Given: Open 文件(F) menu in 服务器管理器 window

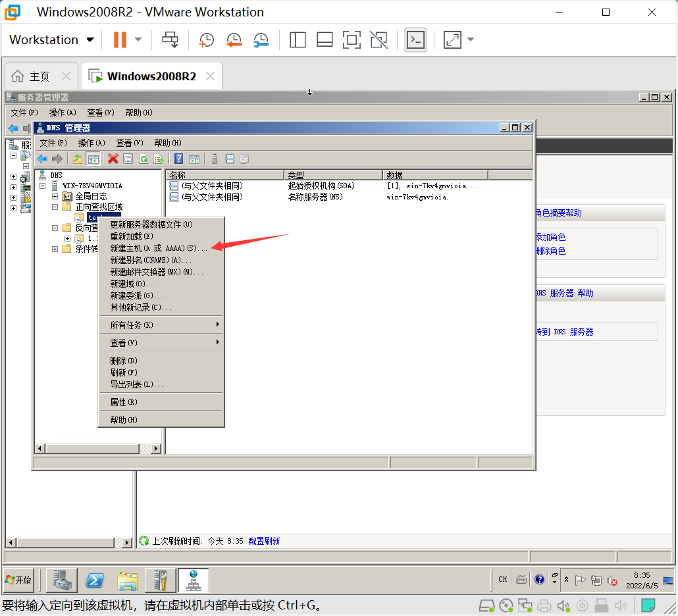Looking at the screenshot, I should point(24,113).
